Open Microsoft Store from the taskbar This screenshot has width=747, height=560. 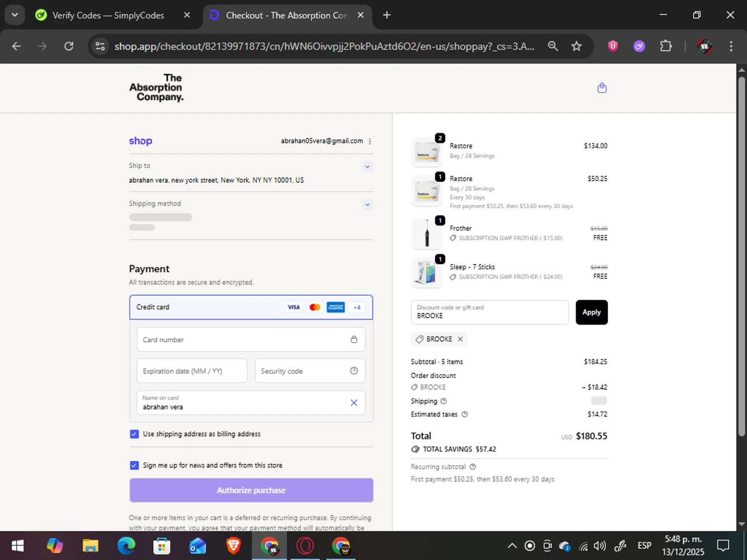162,546
